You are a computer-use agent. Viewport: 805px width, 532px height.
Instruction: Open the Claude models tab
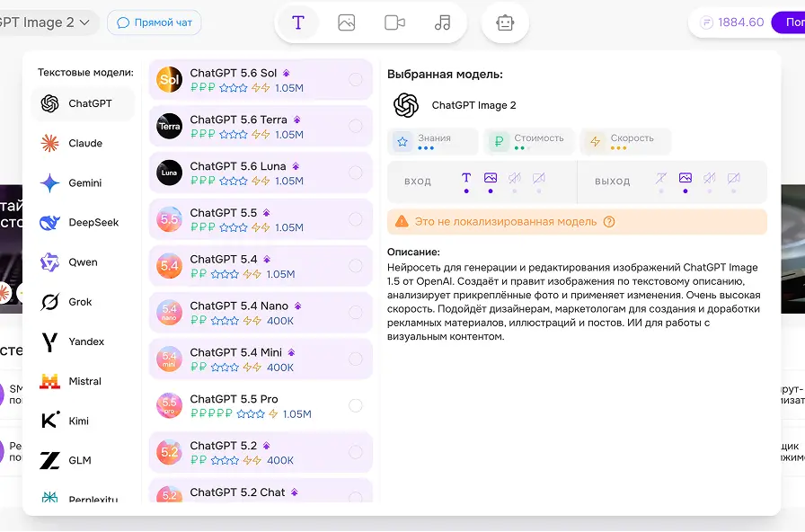[x=84, y=143]
